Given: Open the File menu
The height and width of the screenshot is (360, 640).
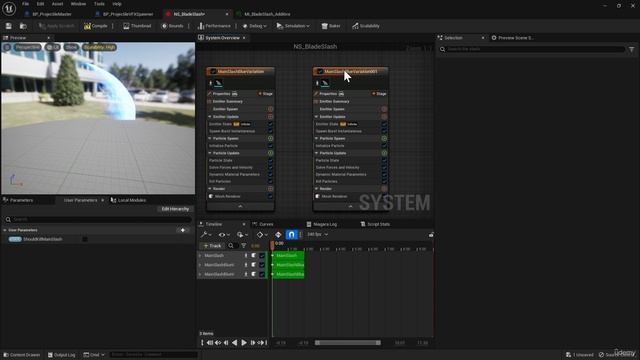Looking at the screenshot, I should click(25, 4).
